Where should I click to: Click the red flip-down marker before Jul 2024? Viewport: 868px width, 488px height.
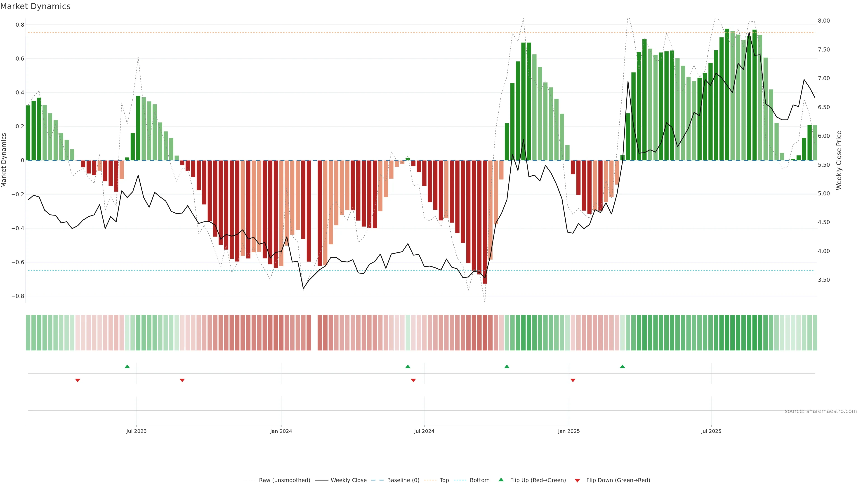coord(413,380)
